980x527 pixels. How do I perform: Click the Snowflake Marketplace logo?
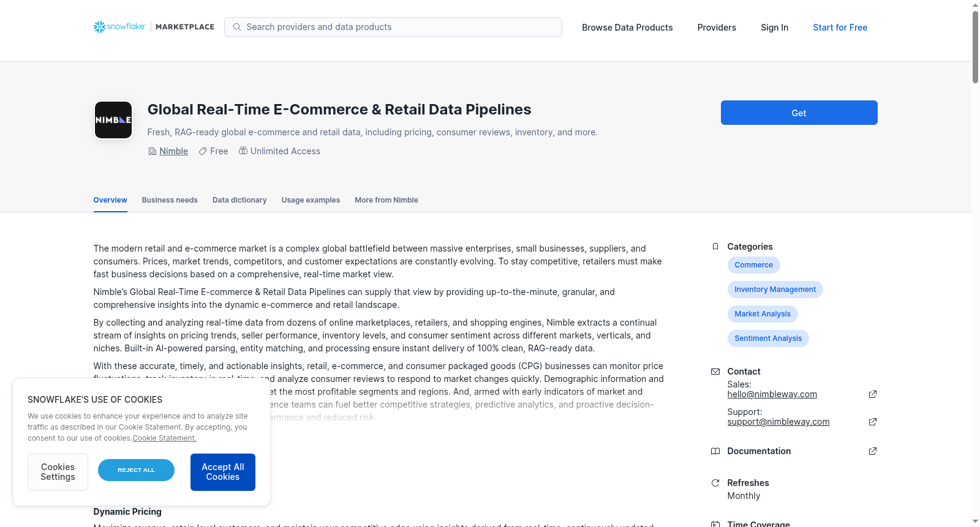[x=154, y=27]
